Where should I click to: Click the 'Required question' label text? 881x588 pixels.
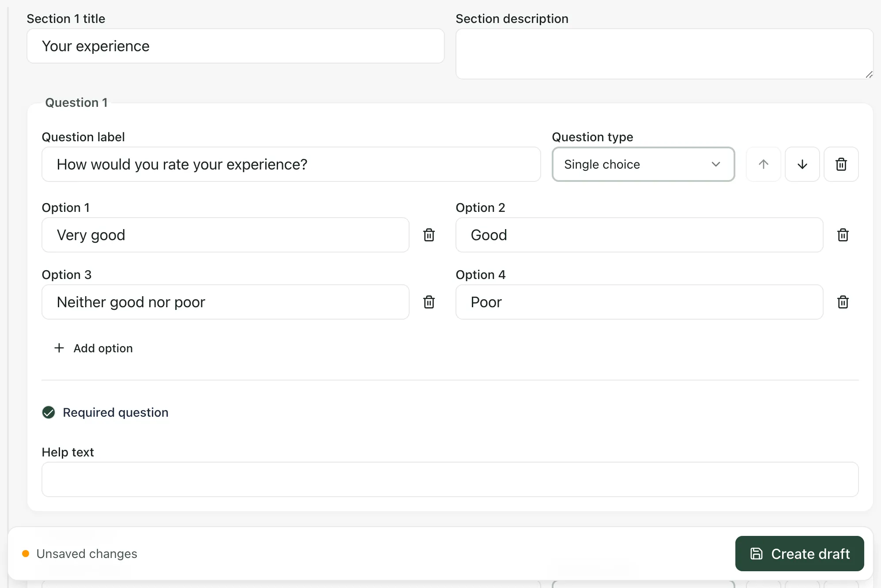pyautogui.click(x=116, y=412)
